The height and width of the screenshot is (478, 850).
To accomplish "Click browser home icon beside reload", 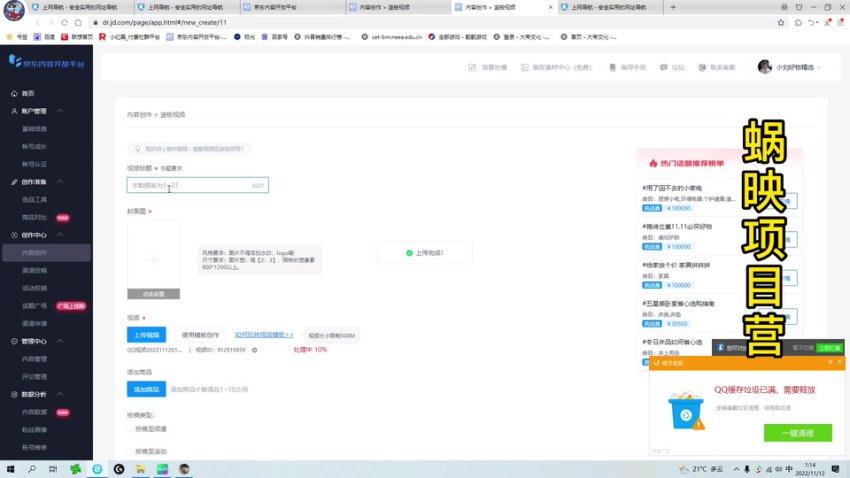I will [78, 23].
